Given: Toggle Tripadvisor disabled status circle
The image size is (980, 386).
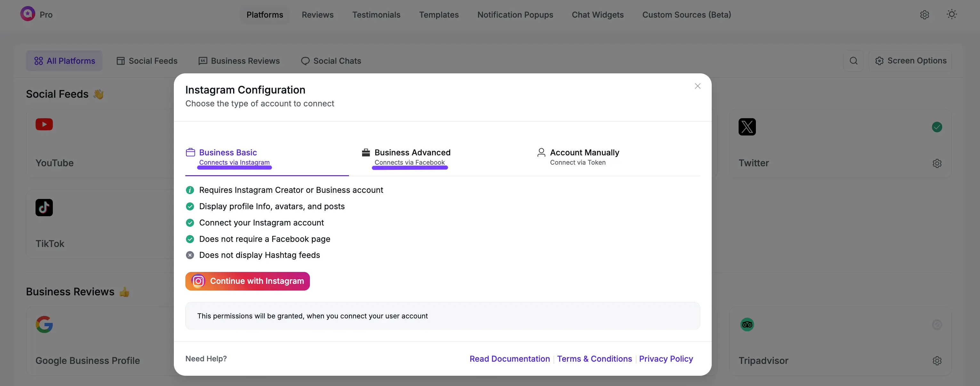Looking at the screenshot, I should [937, 325].
